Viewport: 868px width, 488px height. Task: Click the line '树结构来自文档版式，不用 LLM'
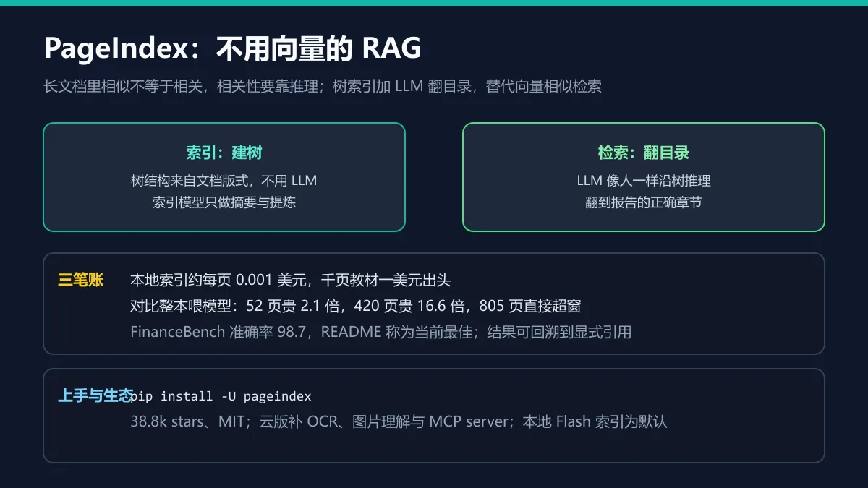coord(224,181)
